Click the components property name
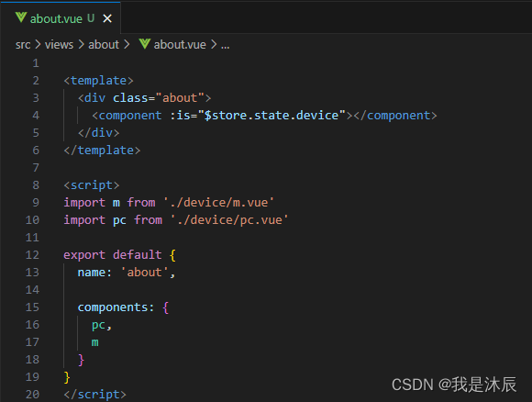The image size is (532, 402). 113,307
